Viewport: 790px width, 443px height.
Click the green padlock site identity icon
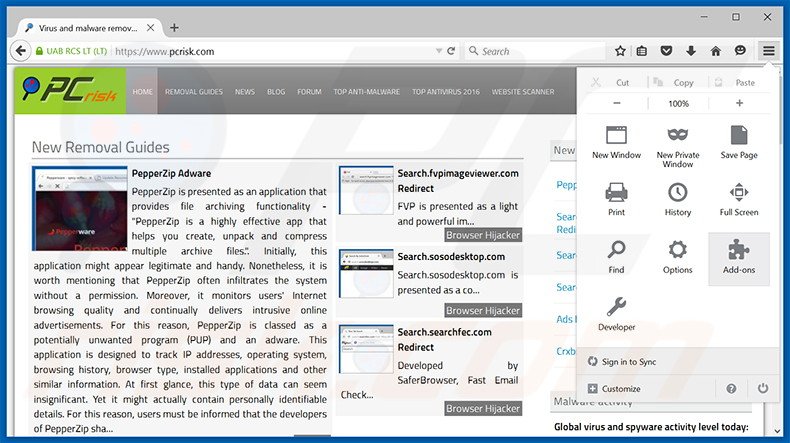tap(39, 51)
